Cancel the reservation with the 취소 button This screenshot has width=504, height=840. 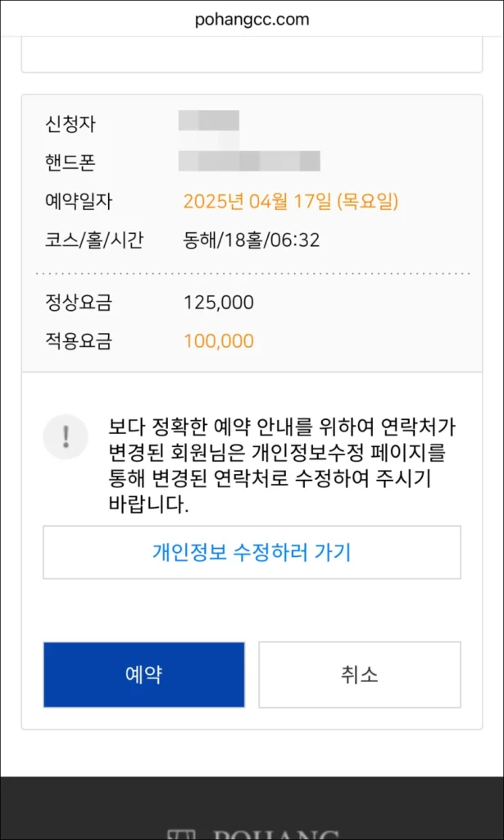(360, 675)
